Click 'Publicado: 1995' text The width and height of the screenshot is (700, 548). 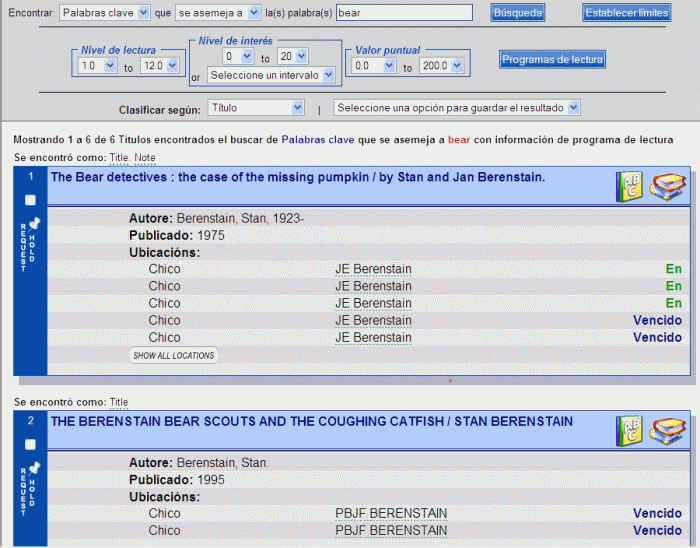[x=177, y=480]
